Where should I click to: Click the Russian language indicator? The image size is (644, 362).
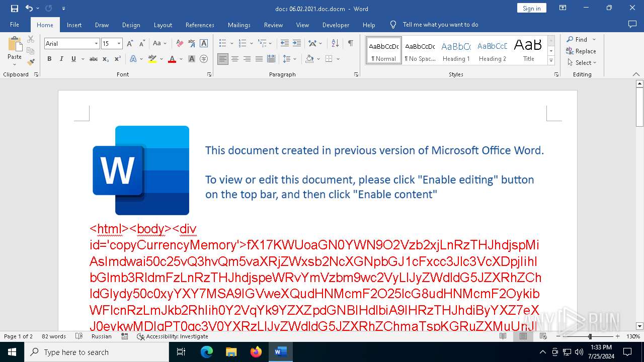tap(101, 336)
